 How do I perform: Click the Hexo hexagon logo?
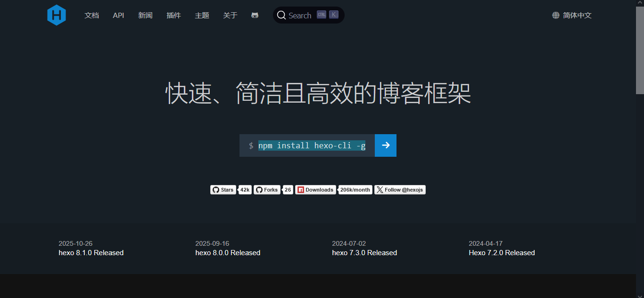click(x=57, y=15)
